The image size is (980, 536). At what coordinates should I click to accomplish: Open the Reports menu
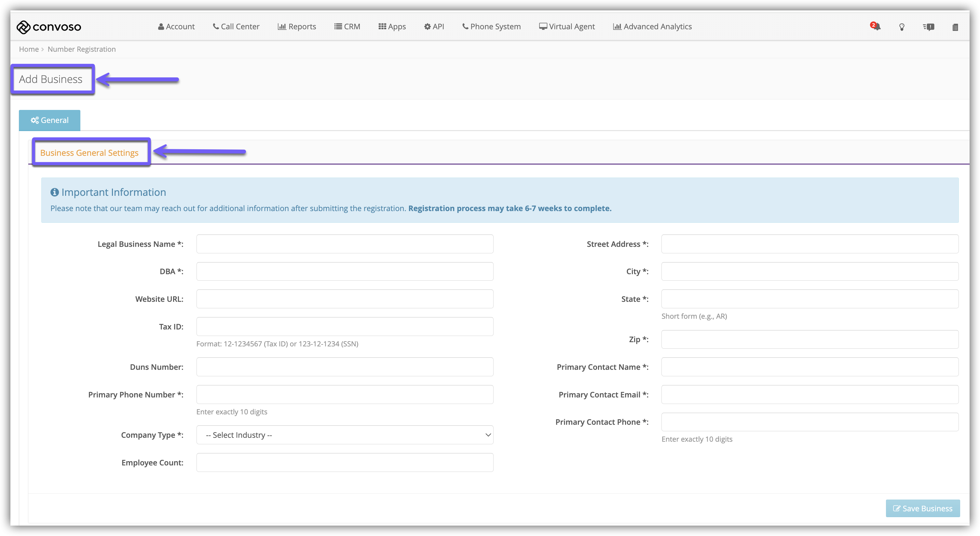tap(297, 27)
